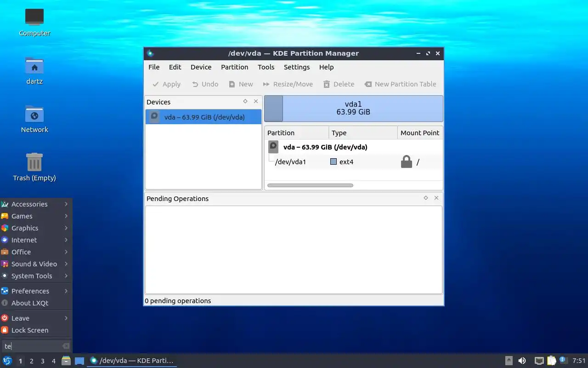Click the vda1 63.99 GiB partition bar

point(353,108)
